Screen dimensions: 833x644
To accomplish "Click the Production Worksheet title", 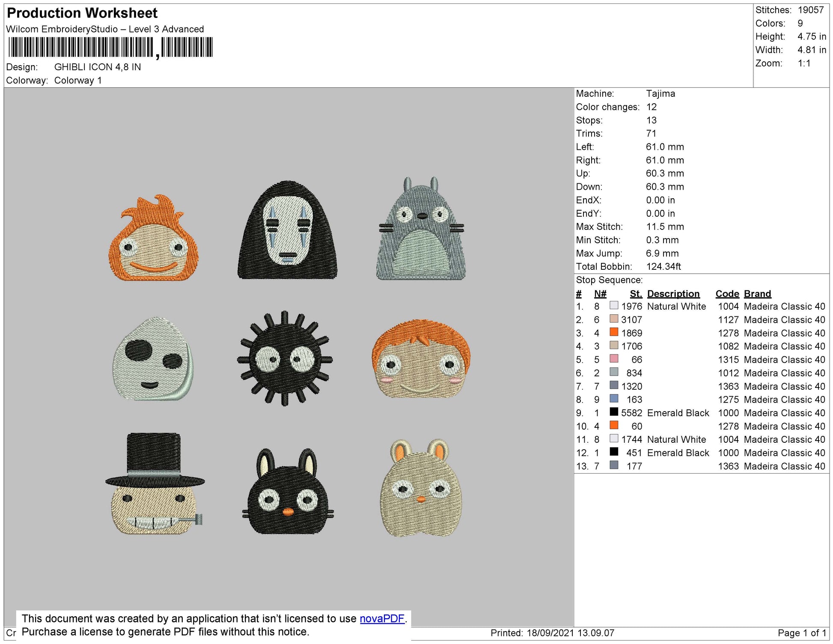I will point(82,13).
